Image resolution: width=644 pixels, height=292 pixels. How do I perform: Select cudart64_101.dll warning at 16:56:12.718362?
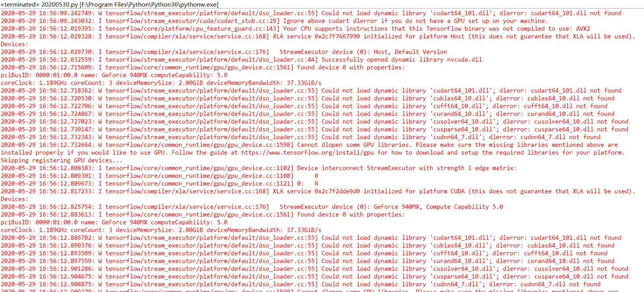pos(311,91)
